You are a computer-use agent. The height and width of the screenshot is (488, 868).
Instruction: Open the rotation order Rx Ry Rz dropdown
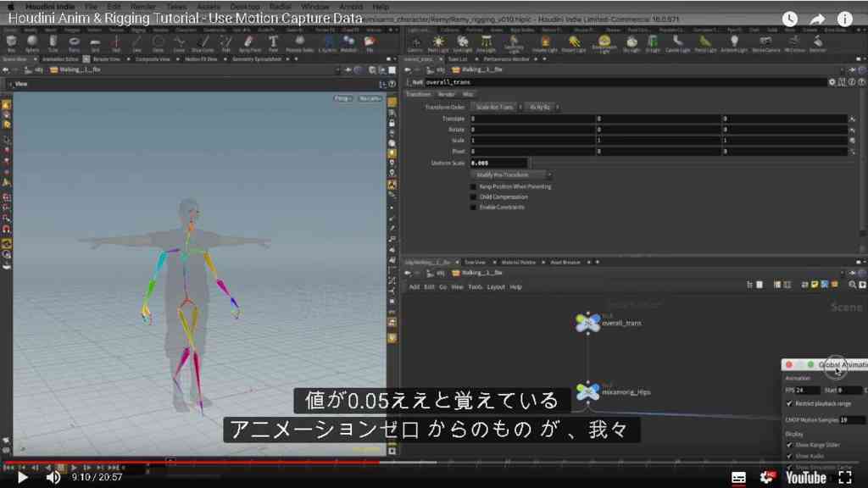[540, 107]
